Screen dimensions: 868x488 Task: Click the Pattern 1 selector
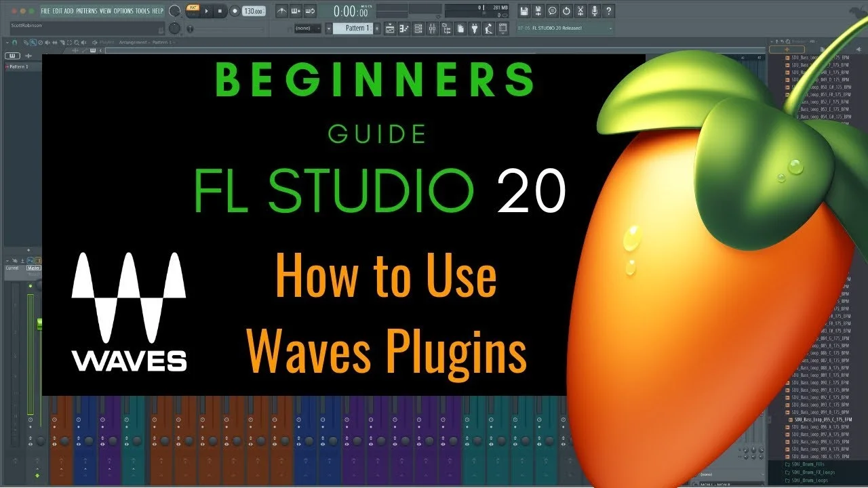tap(353, 28)
